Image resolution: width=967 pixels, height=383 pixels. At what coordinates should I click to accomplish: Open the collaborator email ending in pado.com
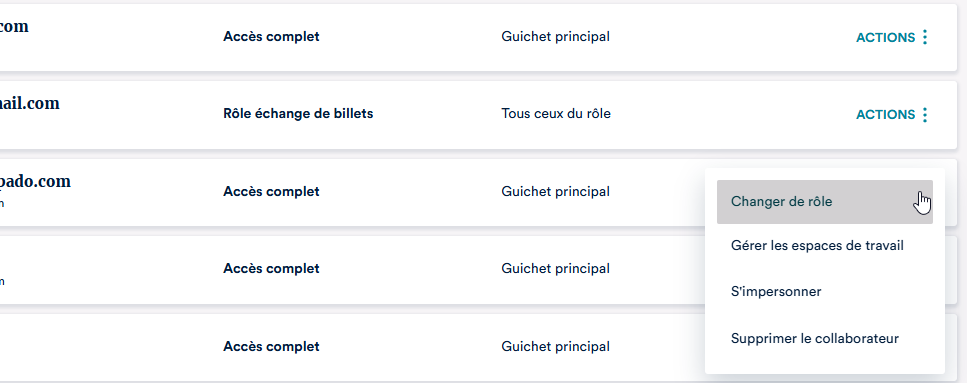click(35, 181)
